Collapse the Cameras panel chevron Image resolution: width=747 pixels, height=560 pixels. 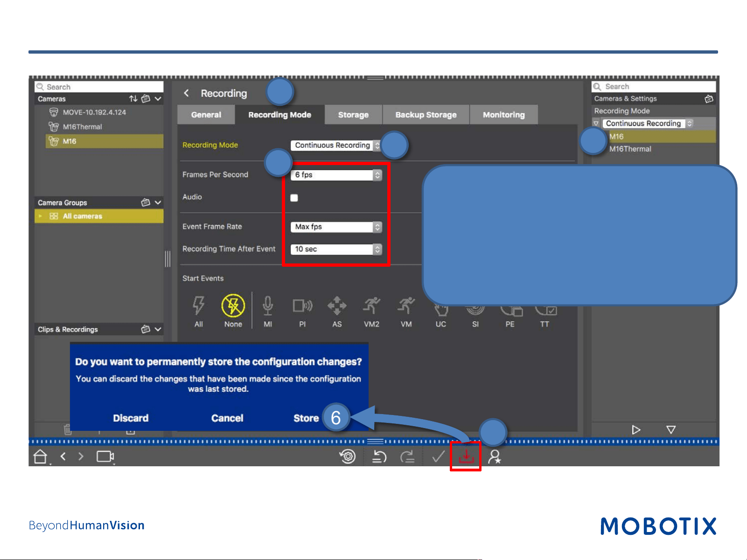pos(158,99)
